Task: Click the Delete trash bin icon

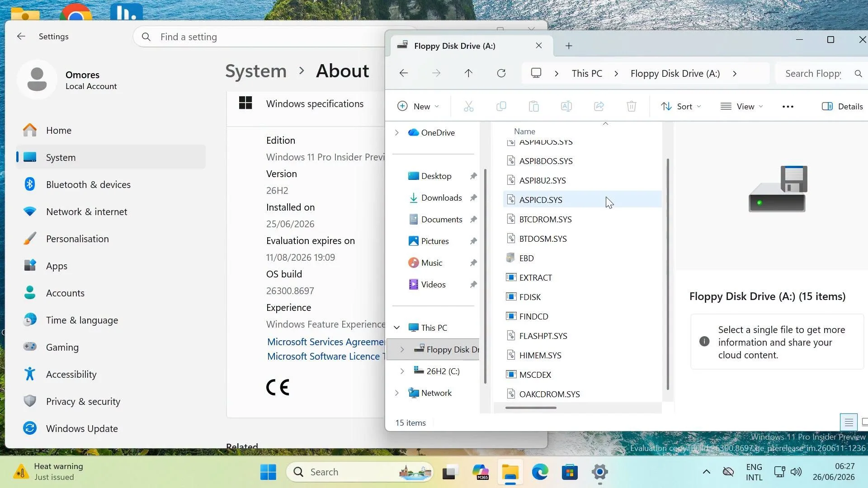Action: point(631,107)
